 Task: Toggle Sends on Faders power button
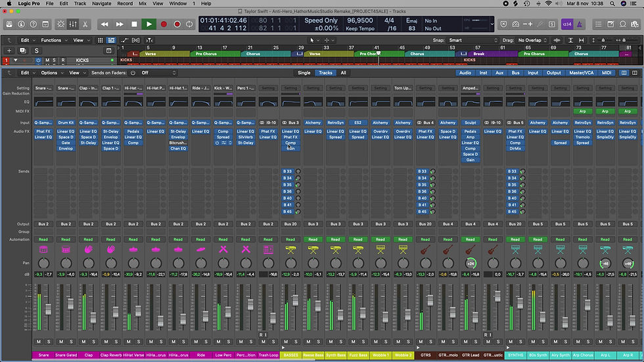pyautogui.click(x=133, y=73)
